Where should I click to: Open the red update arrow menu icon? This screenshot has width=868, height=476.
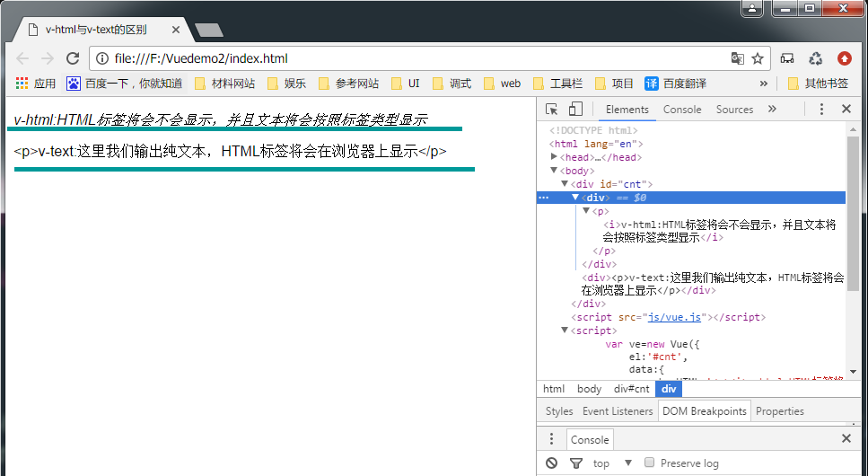point(844,58)
